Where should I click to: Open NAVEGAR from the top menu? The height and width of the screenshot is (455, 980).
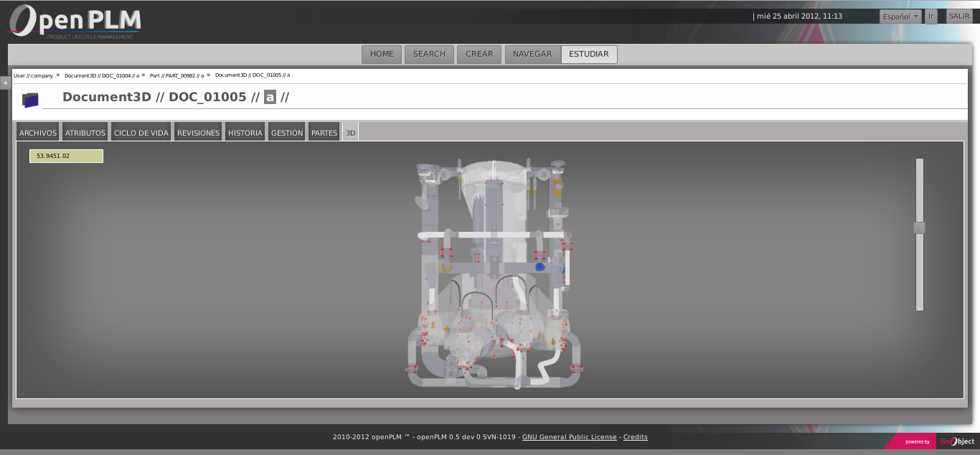click(532, 53)
